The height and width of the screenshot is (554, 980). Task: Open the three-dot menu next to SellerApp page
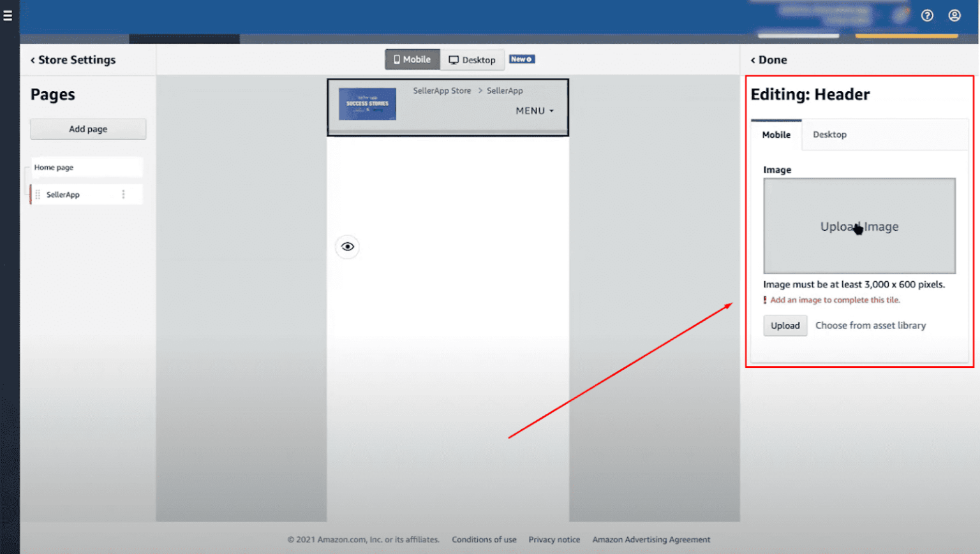[124, 194]
